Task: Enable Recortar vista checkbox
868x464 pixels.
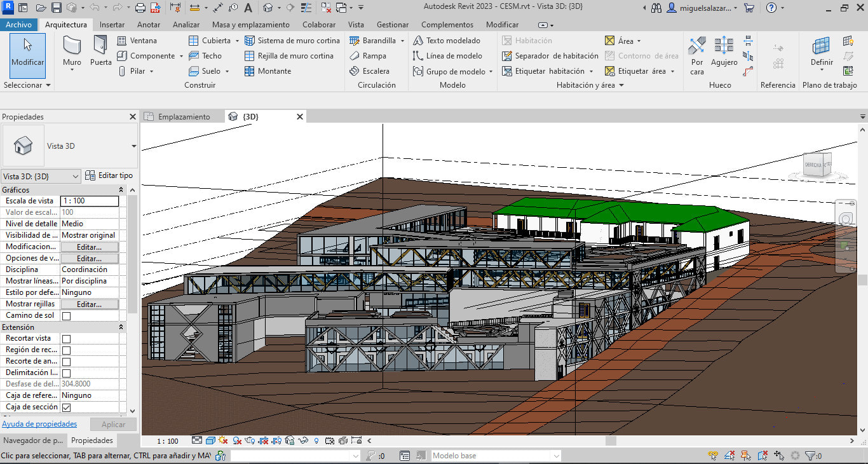Action: (66, 339)
